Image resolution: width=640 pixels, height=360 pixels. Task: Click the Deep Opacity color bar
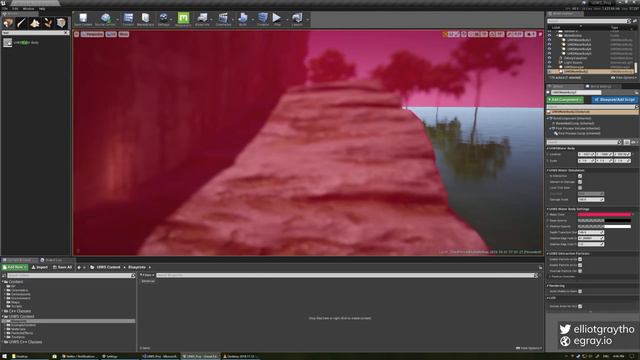(604, 220)
